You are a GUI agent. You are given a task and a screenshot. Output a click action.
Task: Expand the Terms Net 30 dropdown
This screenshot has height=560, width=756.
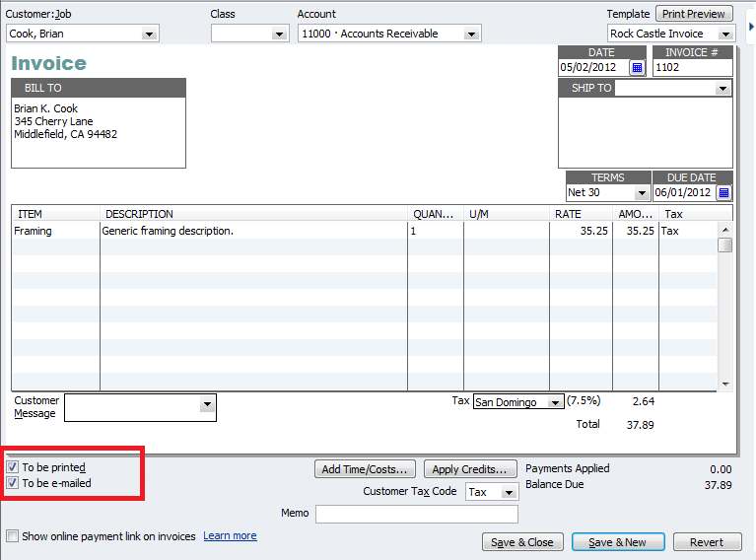coord(642,193)
